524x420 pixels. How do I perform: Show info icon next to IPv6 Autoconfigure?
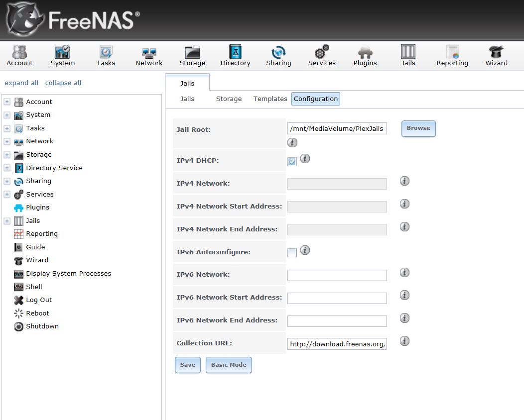pos(305,250)
